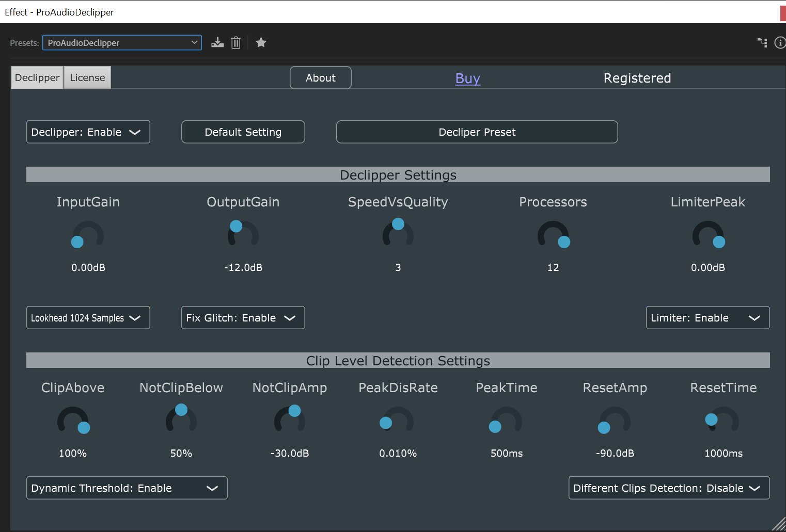The height and width of the screenshot is (532, 786).
Task: Click the 500ms PeakTime value
Action: click(507, 453)
